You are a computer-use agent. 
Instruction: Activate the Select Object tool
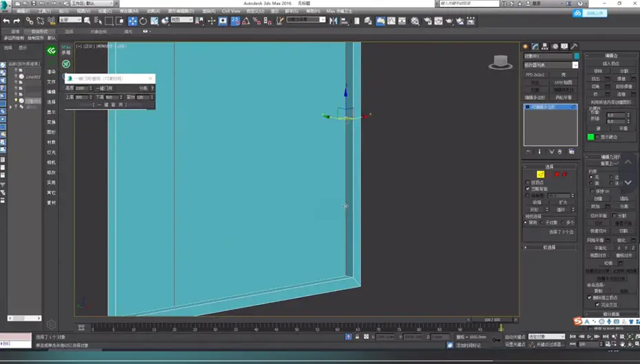[x=87, y=21]
